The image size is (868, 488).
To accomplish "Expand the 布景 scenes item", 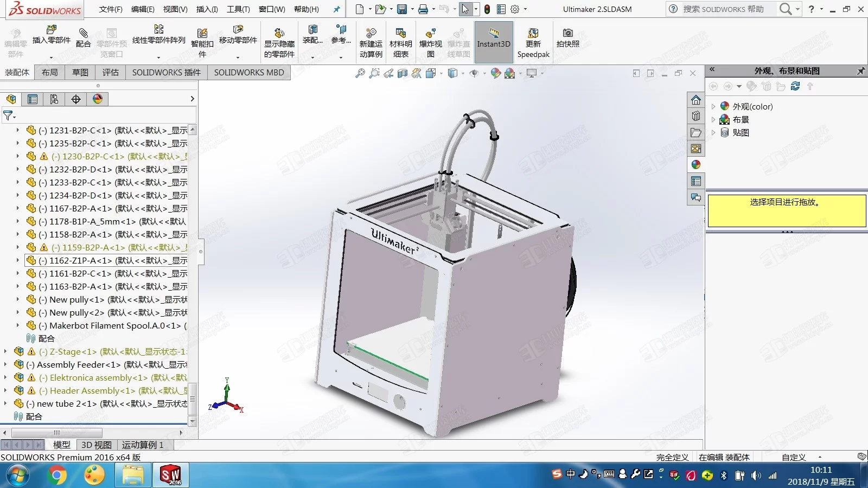I will pyautogui.click(x=713, y=120).
